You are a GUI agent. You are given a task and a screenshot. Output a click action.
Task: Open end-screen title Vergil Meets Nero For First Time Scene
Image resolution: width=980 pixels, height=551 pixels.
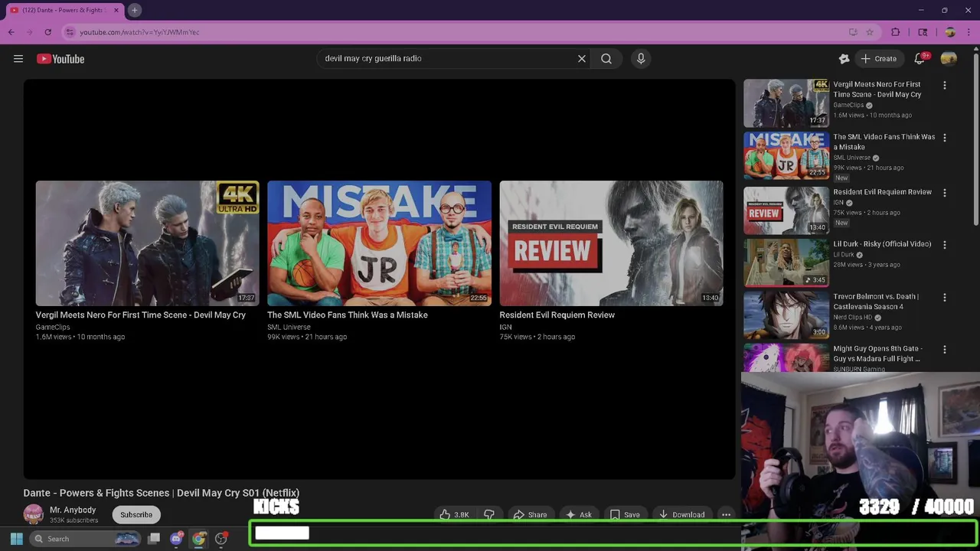[x=141, y=315]
